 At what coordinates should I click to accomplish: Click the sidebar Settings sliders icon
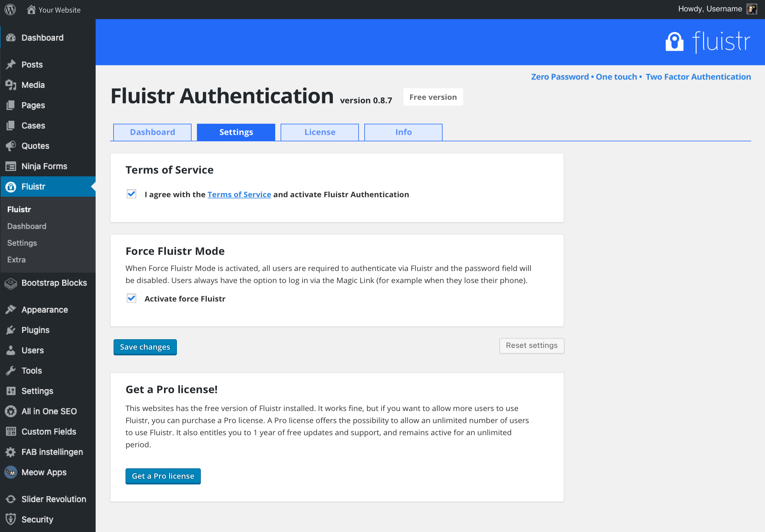coord(11,391)
